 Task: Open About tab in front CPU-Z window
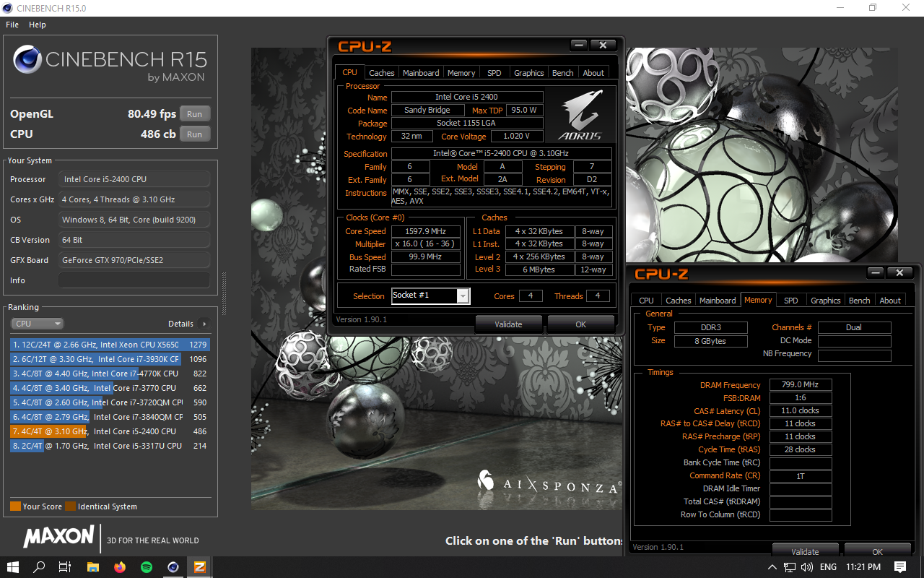593,73
